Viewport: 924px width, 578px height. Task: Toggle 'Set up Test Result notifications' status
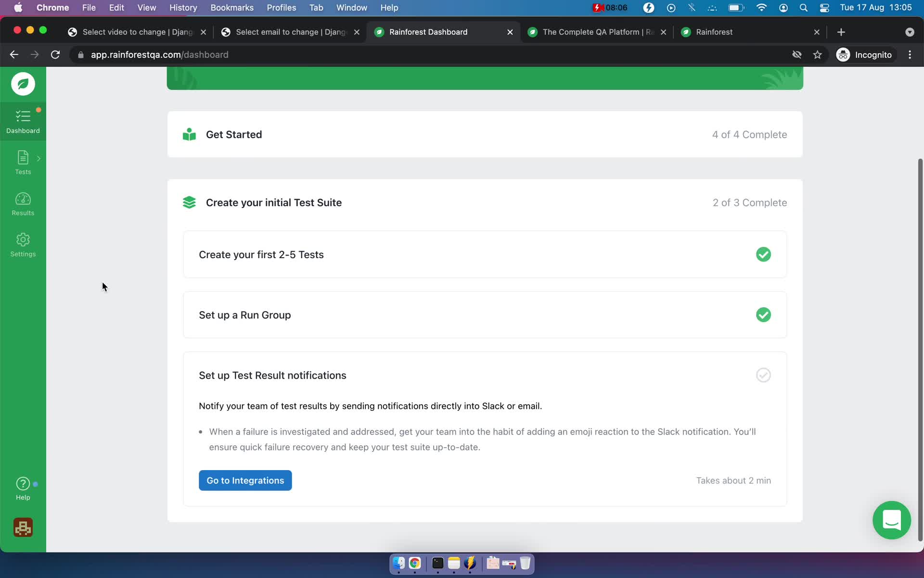[x=764, y=375]
